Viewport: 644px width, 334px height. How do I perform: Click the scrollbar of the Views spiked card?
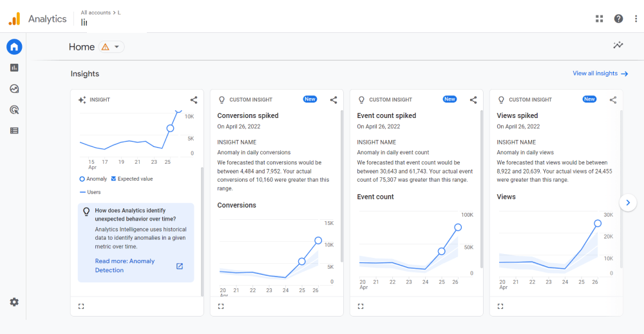tap(621, 189)
